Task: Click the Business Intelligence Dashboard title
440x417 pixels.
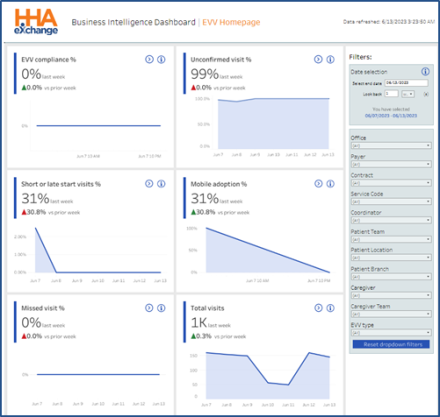Action: click(133, 22)
